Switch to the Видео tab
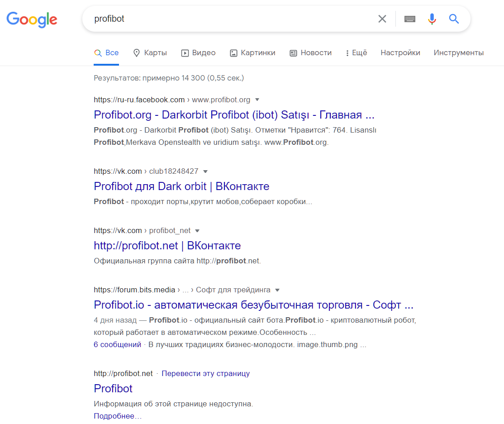This screenshot has width=504, height=424. (198, 53)
